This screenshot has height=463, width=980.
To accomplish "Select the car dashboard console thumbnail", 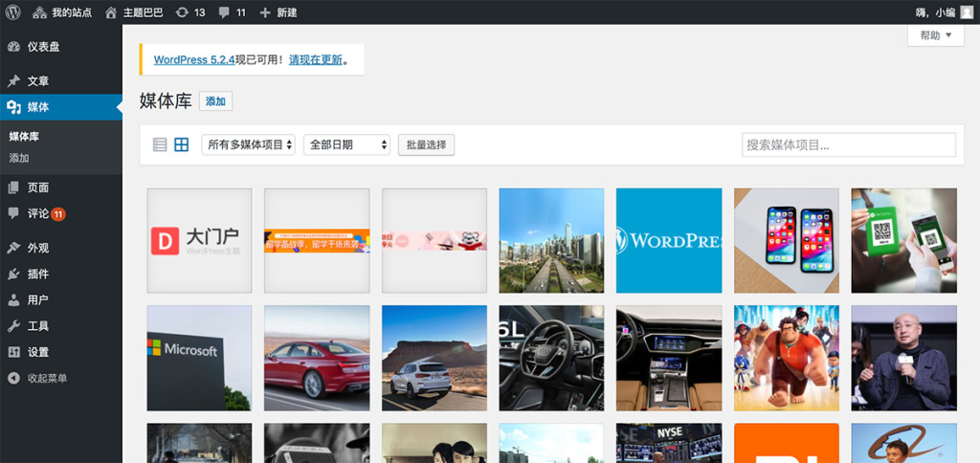I will click(x=669, y=358).
